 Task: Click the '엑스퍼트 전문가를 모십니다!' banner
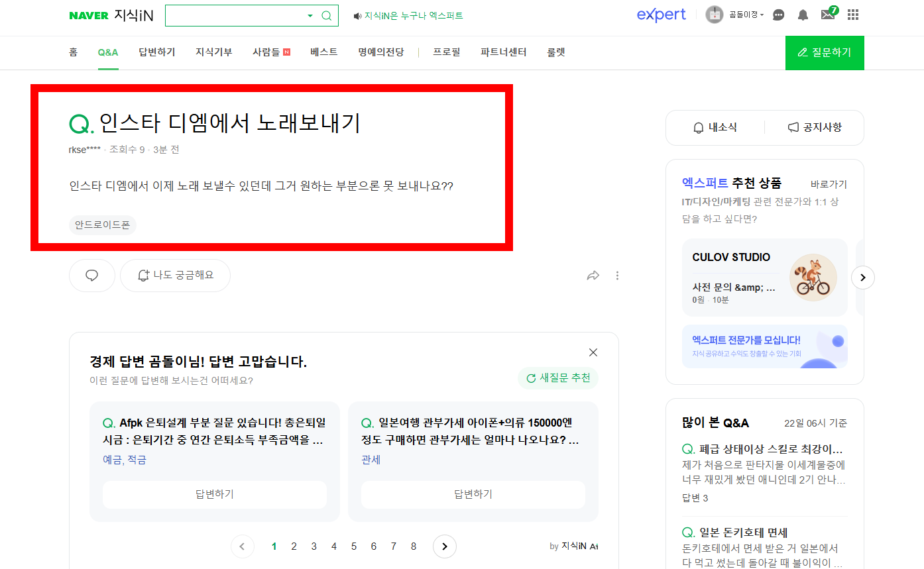[765, 346]
